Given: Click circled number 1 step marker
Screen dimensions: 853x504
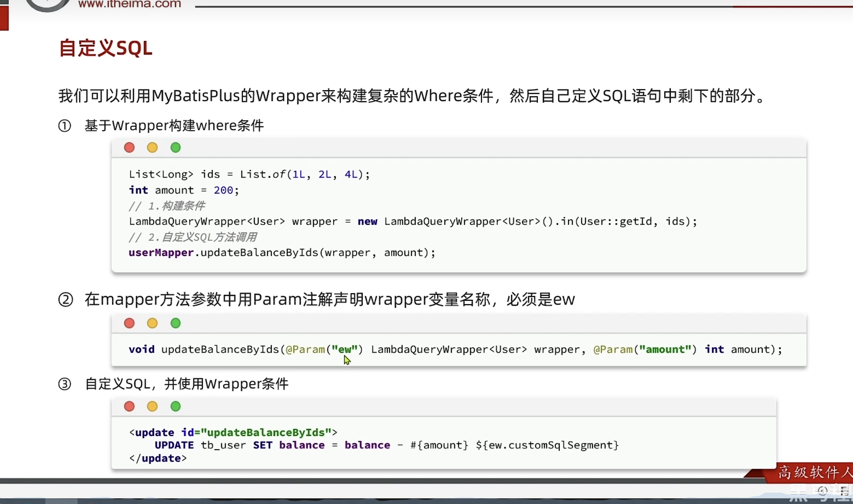Looking at the screenshot, I should (x=64, y=125).
